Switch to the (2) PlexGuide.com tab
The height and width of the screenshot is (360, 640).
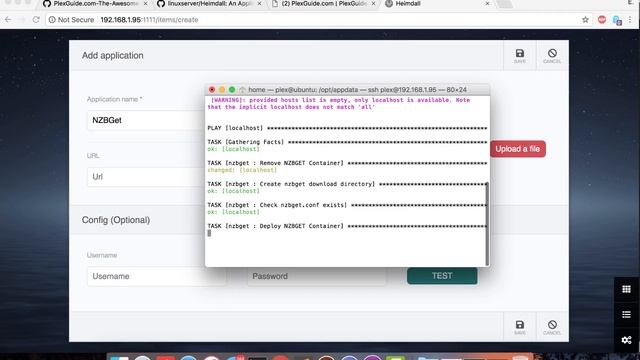[x=324, y=4]
